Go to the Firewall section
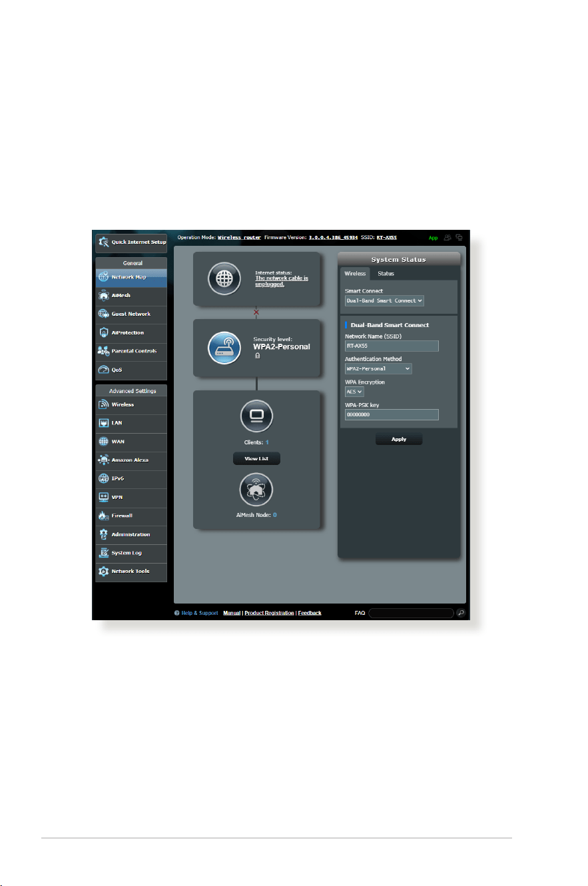The height and width of the screenshot is (886, 588). [131, 516]
